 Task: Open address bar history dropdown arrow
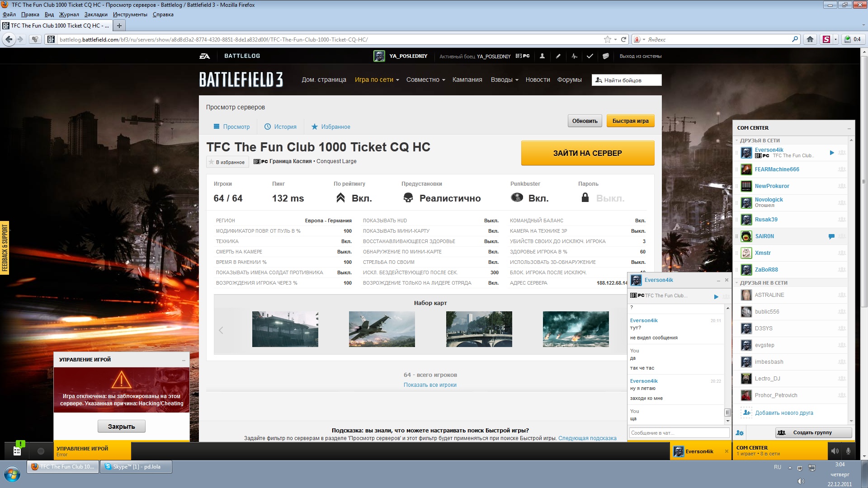[615, 40]
